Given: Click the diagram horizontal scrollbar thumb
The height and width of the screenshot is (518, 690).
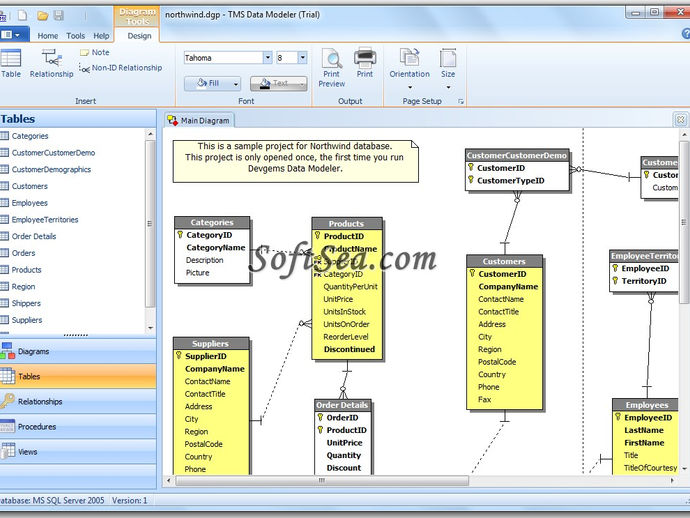Looking at the screenshot, I should [322, 481].
